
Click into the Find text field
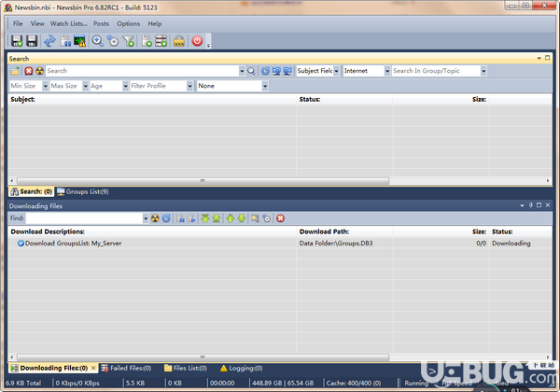(84, 218)
